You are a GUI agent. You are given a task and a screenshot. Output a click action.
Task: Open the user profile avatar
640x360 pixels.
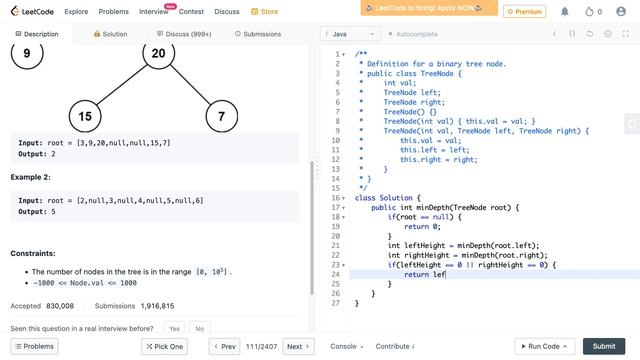coord(621,11)
